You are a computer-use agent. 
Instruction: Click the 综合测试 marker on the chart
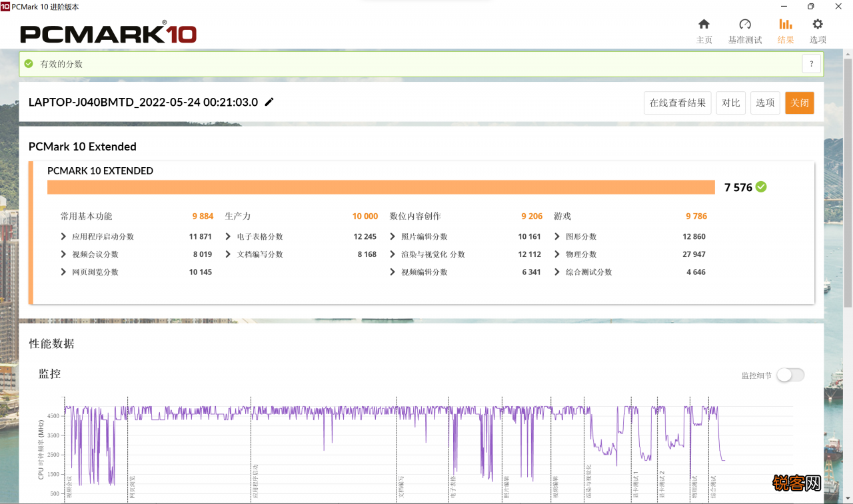pos(712,487)
